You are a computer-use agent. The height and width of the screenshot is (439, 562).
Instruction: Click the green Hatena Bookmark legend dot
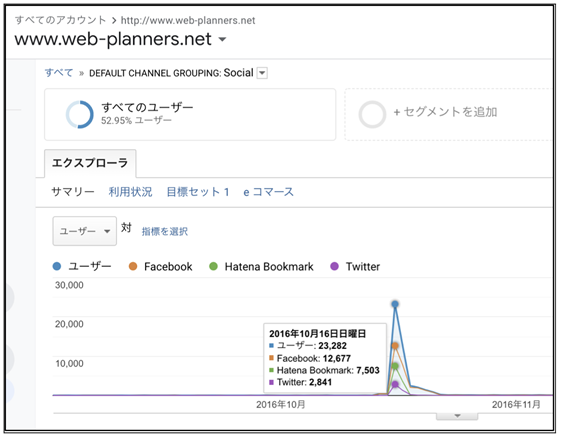pyautogui.click(x=213, y=266)
